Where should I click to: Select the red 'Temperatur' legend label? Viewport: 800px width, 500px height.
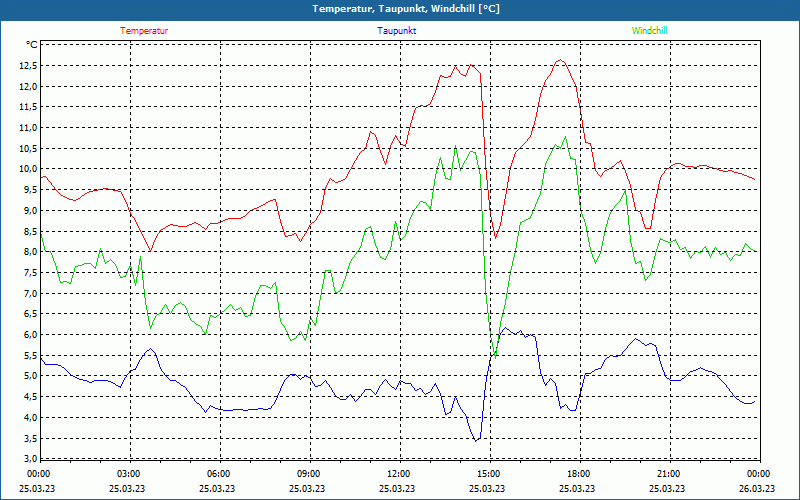(x=144, y=31)
